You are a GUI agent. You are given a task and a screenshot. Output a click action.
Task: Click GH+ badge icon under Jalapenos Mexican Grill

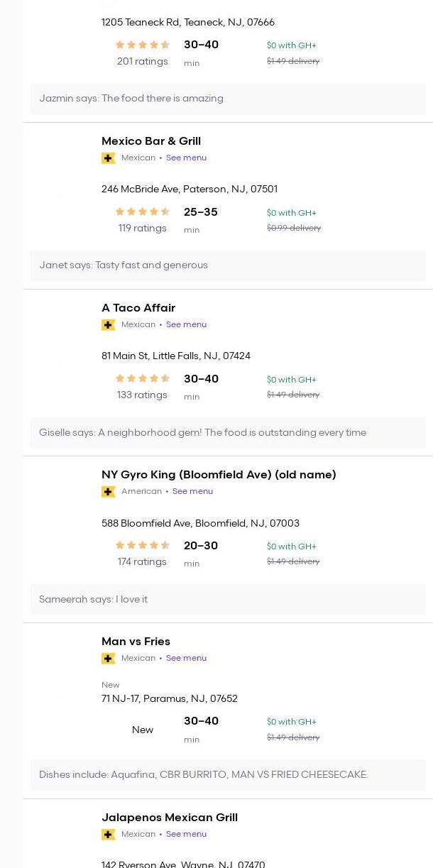coord(109,835)
